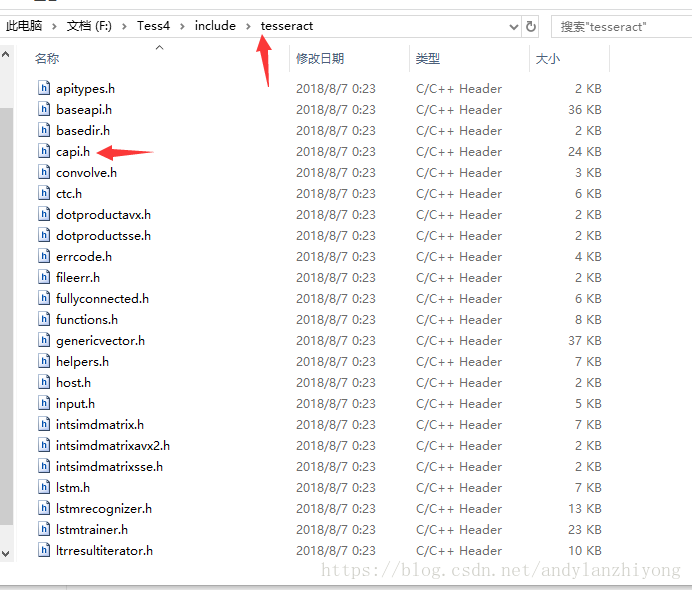Click the ctc.h file icon
This screenshot has width=692, height=590.
coord(44,193)
